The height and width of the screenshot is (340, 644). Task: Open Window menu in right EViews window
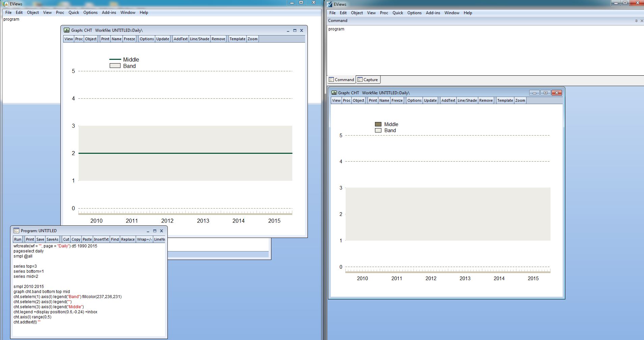(452, 13)
